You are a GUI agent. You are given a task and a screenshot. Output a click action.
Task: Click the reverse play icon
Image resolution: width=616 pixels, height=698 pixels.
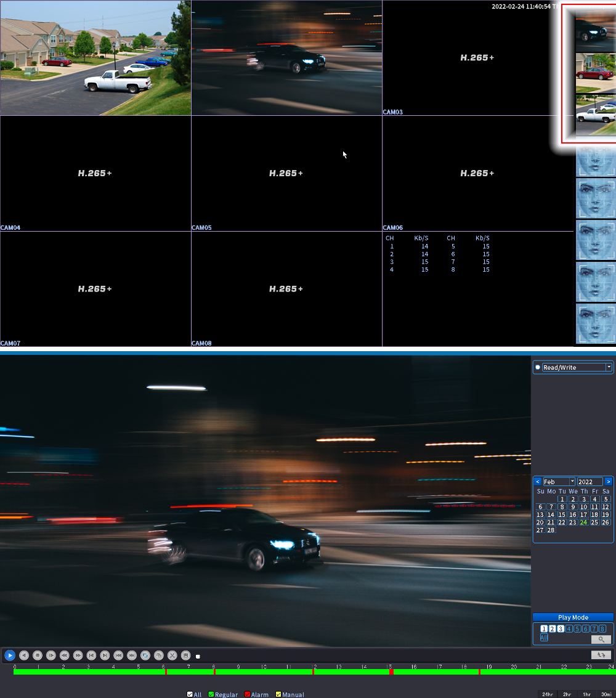coord(23,655)
